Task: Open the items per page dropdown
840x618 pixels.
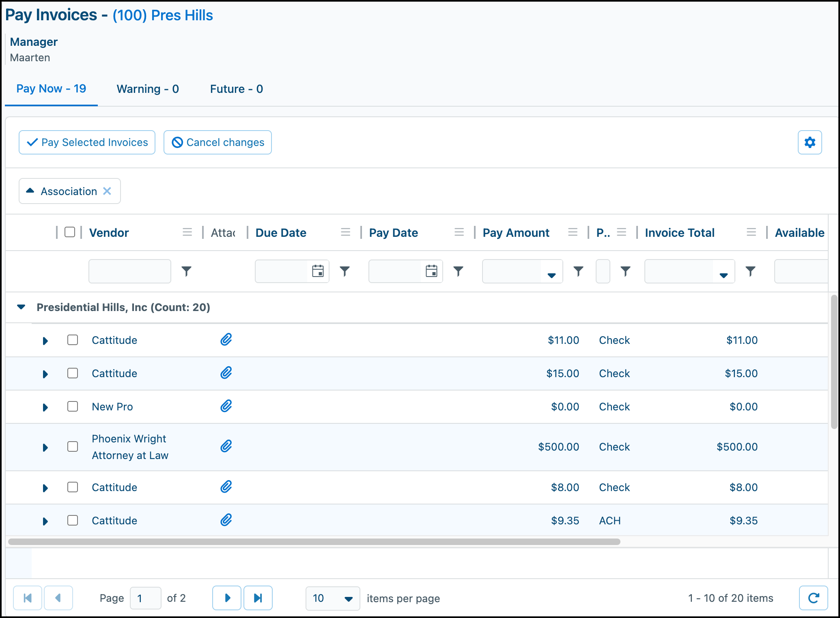Action: point(332,598)
